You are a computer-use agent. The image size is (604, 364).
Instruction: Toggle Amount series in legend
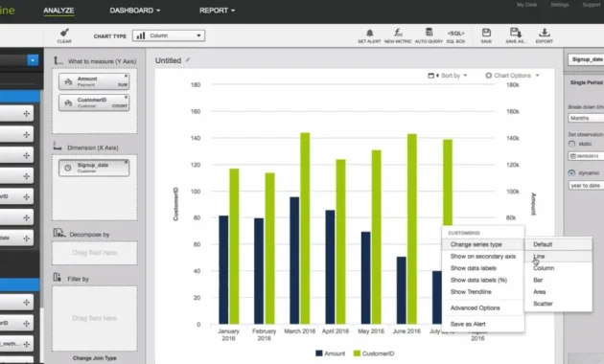pos(330,353)
